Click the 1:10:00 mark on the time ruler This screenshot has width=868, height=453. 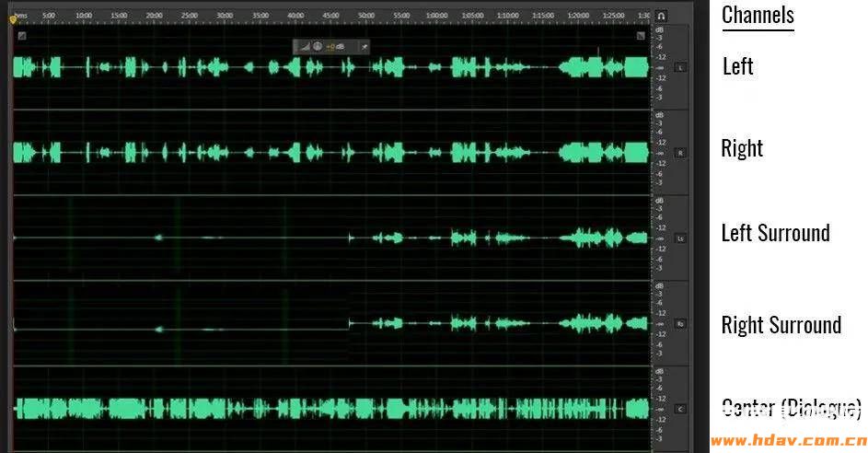(x=507, y=16)
